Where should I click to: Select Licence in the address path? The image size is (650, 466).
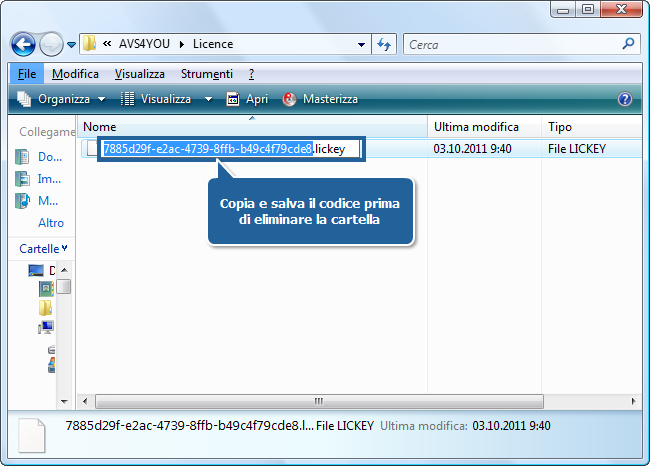(213, 44)
